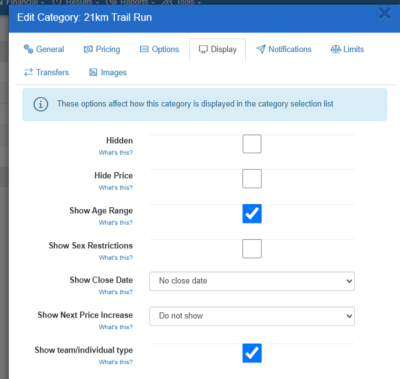Viewport: 400px width, 379px height.
Task: Switch to the Pricing tab
Action: pyautogui.click(x=102, y=49)
